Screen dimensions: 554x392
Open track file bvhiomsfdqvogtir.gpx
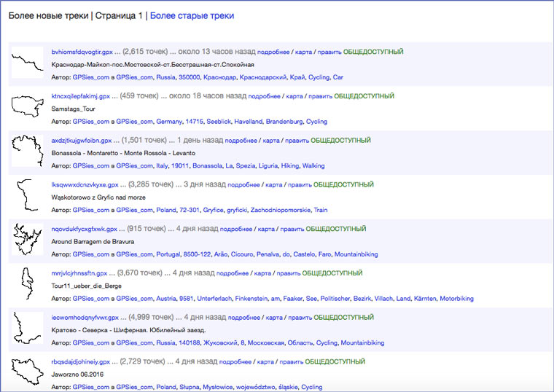(x=82, y=52)
